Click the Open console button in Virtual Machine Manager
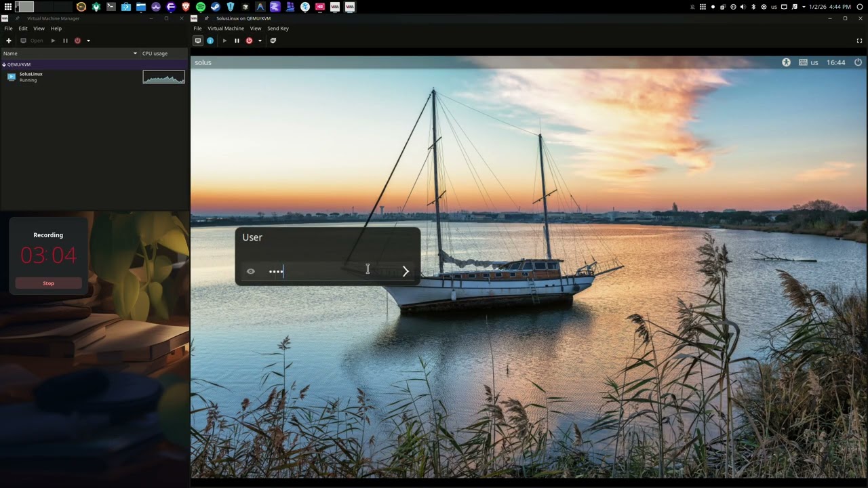 pos(32,41)
